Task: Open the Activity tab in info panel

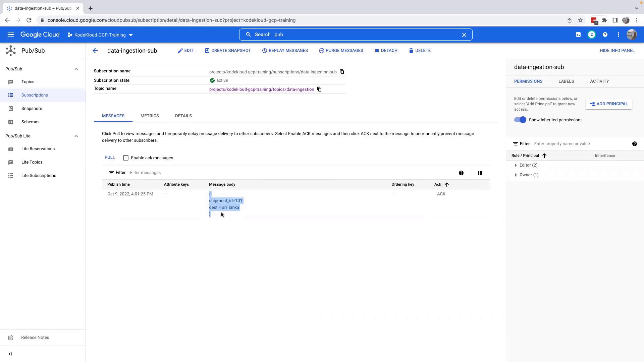Action: coord(599,81)
